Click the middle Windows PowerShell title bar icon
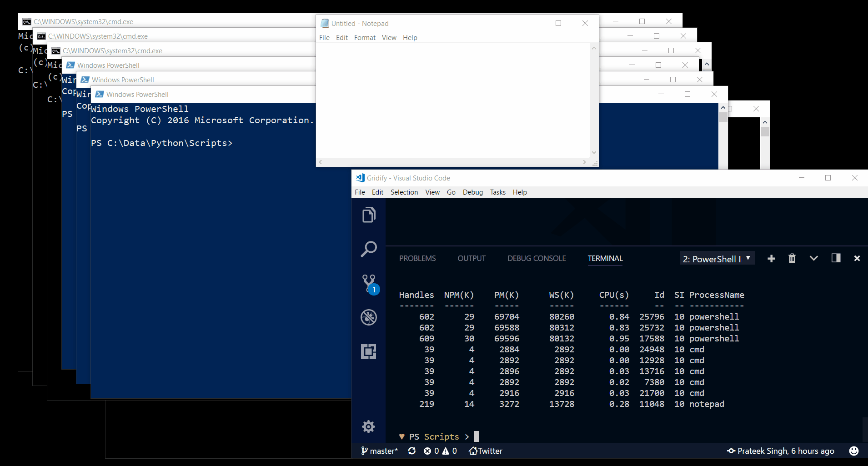The width and height of the screenshot is (868, 466). (85, 80)
